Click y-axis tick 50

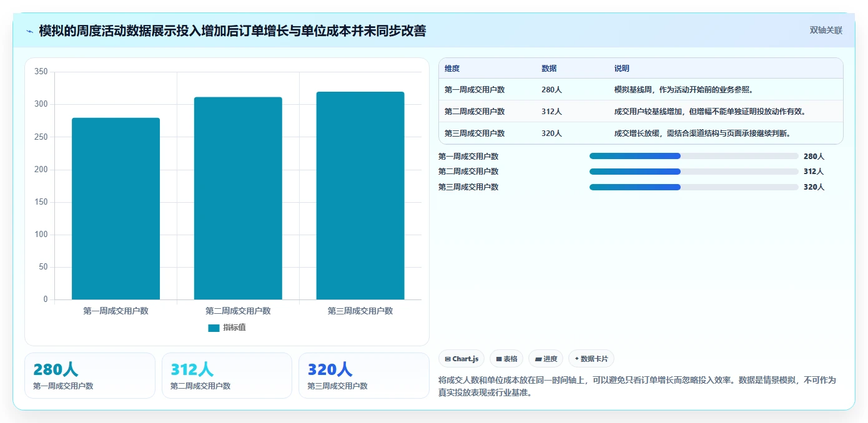coord(43,267)
